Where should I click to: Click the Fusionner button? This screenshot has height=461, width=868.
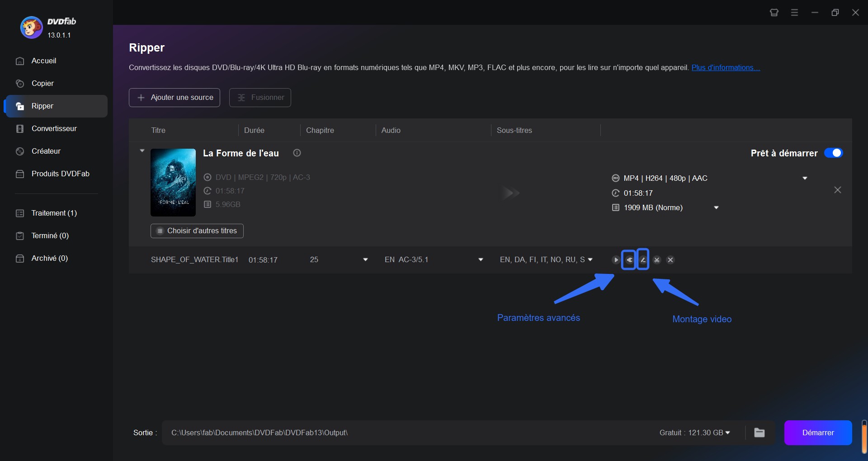[260, 98]
